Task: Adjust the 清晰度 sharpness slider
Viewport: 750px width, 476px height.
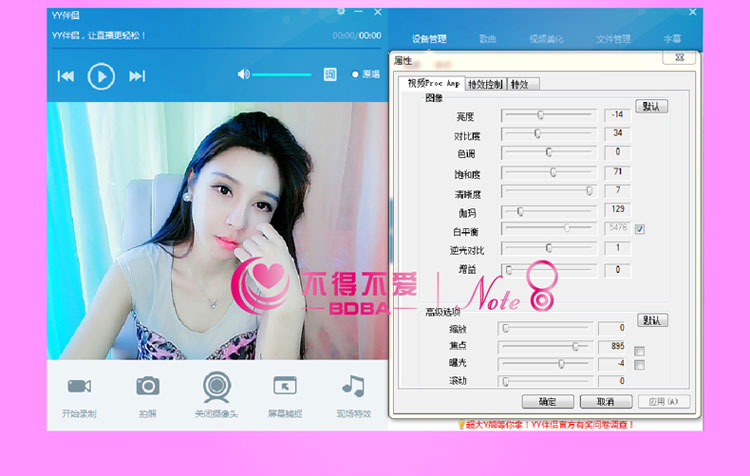Action: [549, 191]
